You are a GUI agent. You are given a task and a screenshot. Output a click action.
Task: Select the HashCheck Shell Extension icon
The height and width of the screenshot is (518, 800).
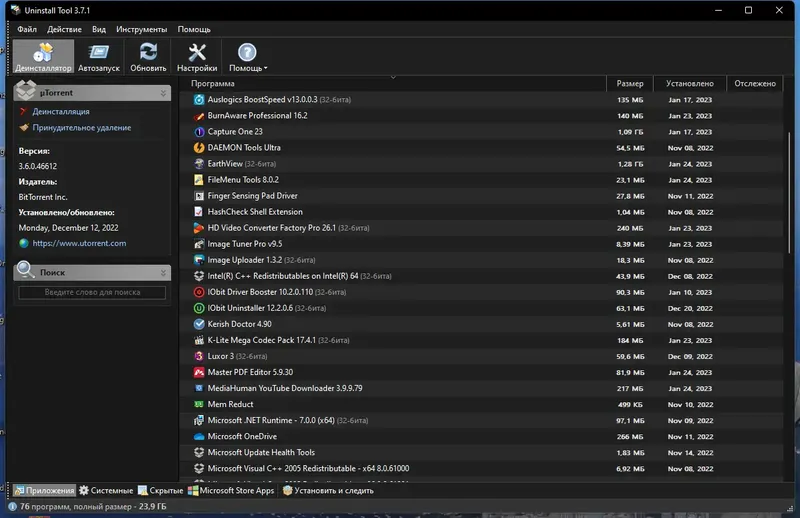(199, 212)
